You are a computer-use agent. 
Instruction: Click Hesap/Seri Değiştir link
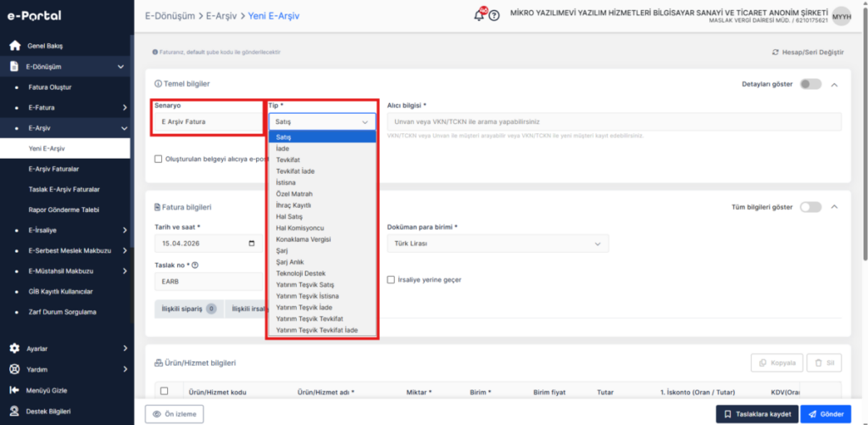coord(808,52)
